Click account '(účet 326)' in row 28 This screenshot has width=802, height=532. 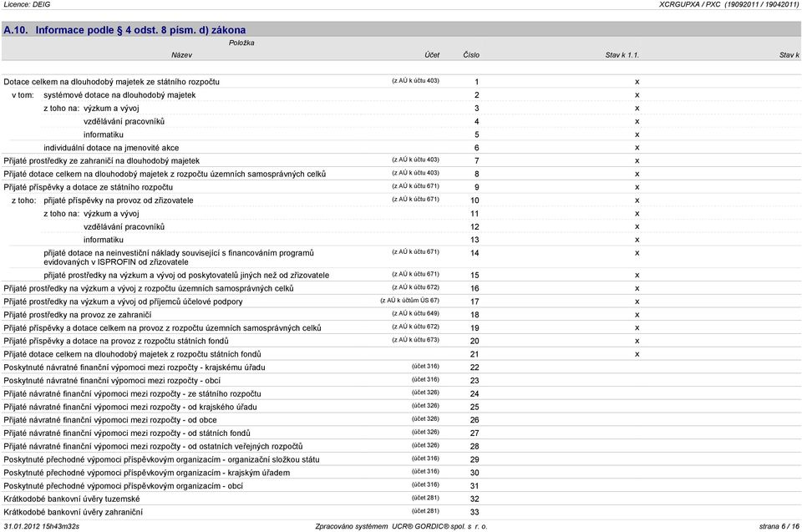pos(425,445)
